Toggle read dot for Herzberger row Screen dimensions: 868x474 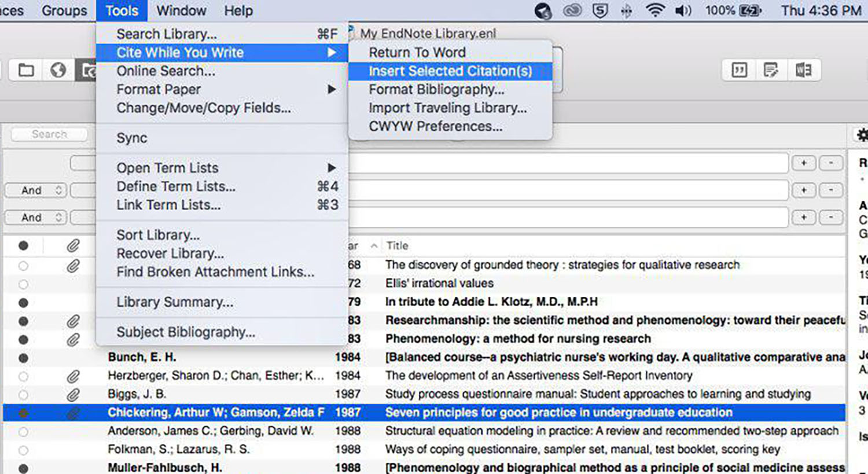click(x=23, y=377)
